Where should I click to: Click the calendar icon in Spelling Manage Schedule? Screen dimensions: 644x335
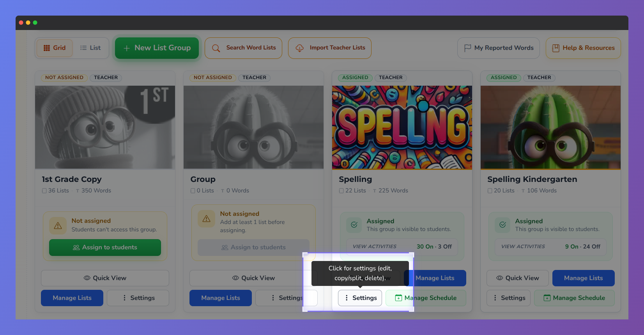point(399,298)
